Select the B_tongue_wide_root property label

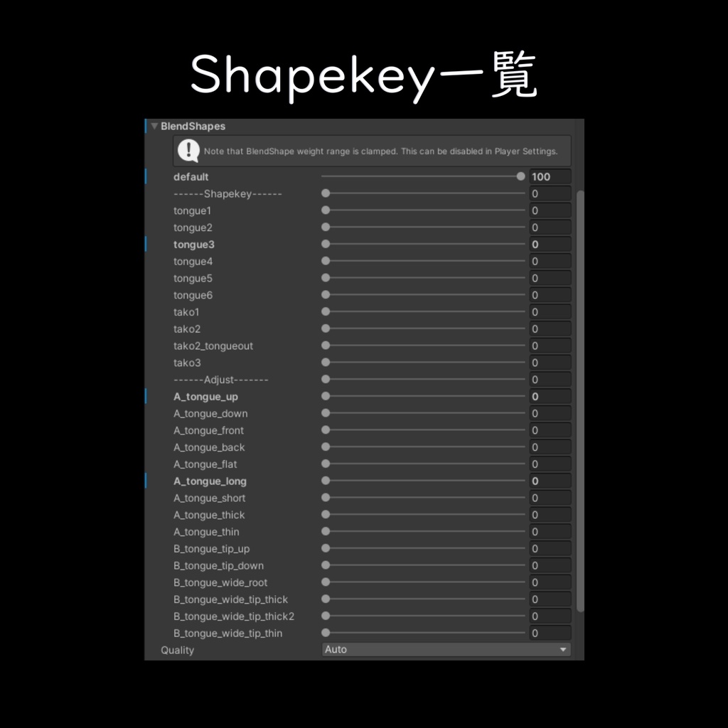coord(220,583)
